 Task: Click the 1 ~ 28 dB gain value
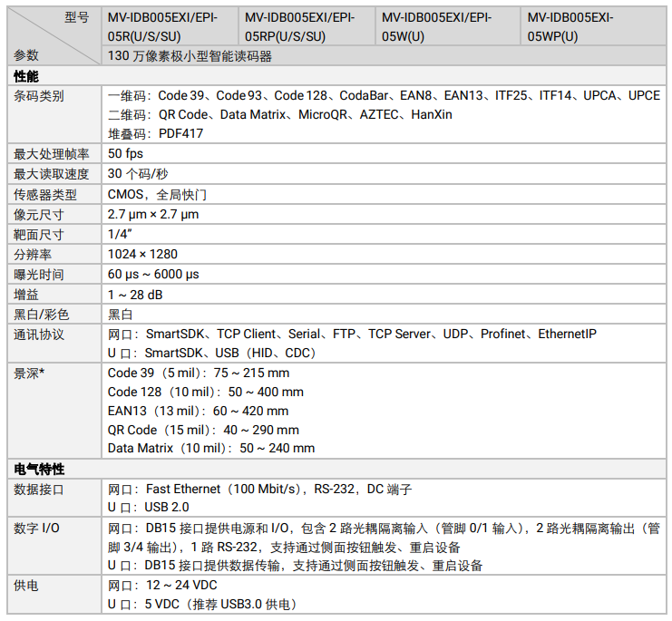[x=135, y=294]
